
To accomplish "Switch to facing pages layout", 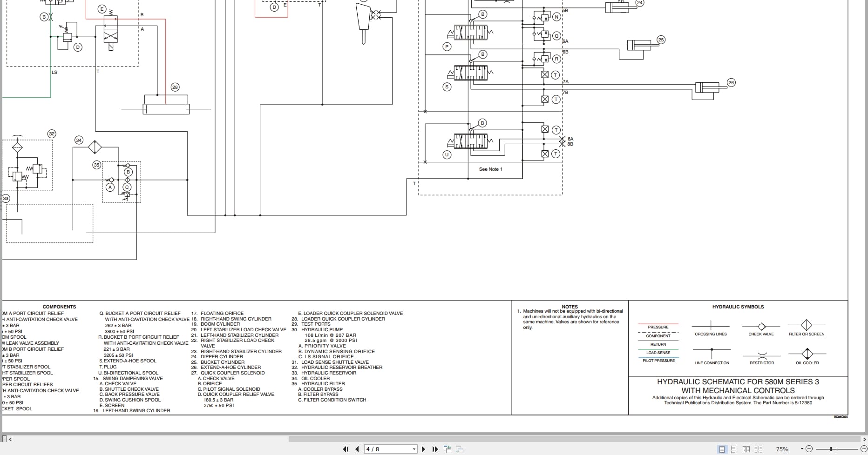I will click(745, 449).
